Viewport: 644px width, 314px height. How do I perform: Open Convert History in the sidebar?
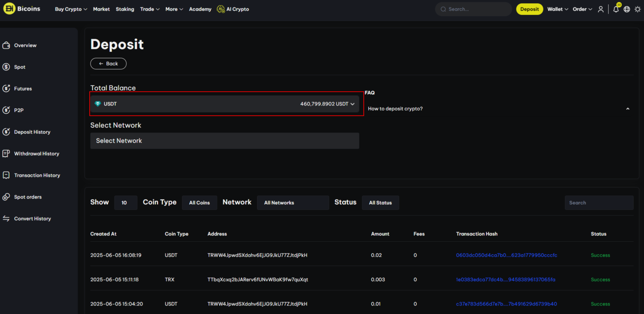[33, 219]
